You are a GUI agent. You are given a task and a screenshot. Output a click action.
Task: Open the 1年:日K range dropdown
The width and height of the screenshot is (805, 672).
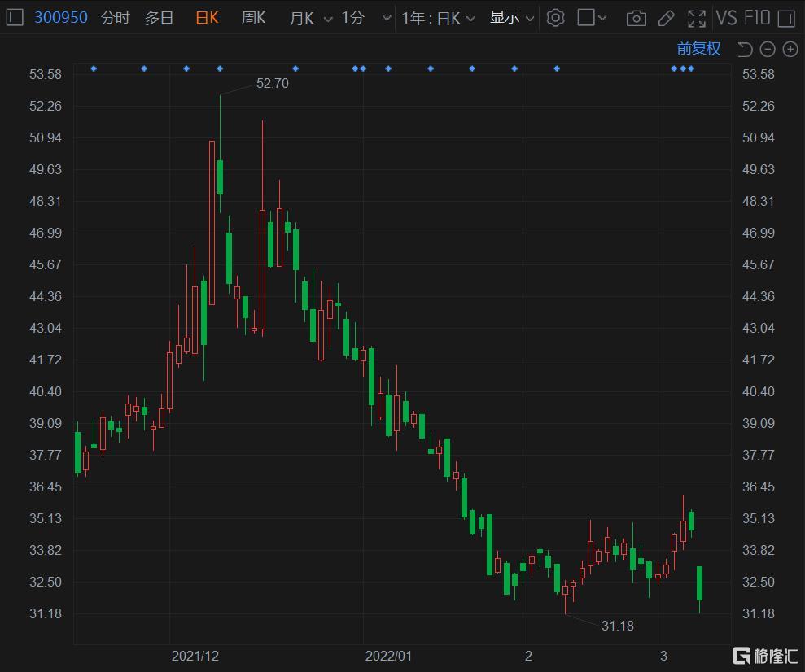438,19
